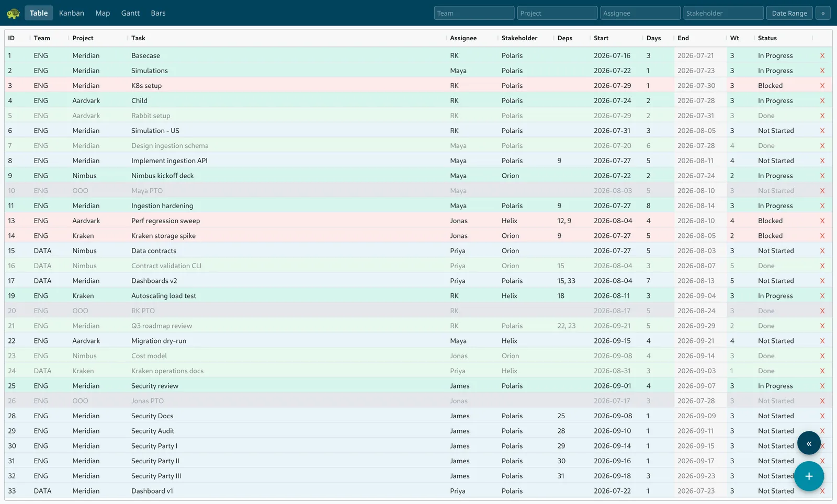Click the Project filter field

[557, 13]
